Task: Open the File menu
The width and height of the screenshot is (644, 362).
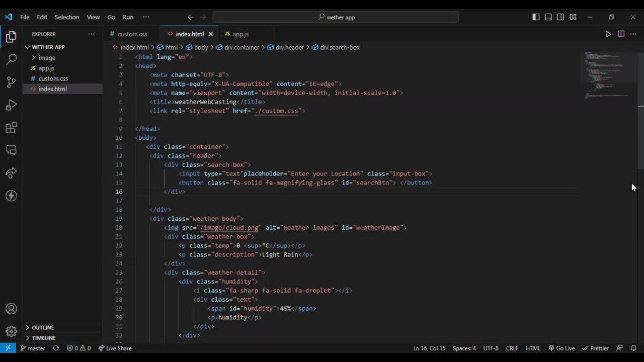Action: (x=25, y=17)
